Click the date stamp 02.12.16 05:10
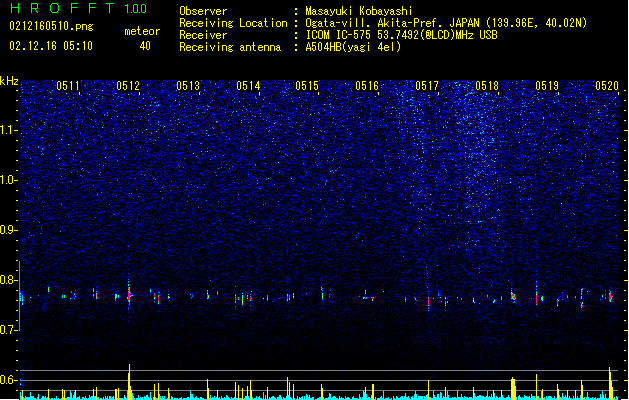The image size is (629, 400). (51, 46)
